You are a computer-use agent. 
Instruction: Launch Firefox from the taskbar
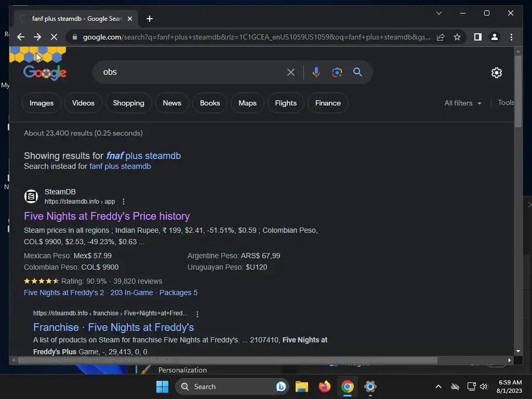click(x=325, y=387)
